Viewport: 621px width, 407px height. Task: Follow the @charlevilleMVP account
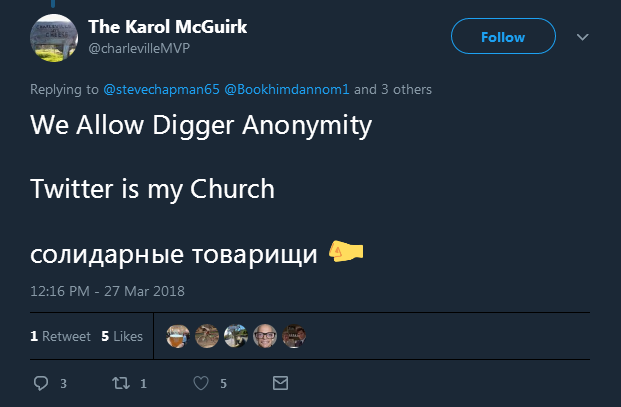click(502, 37)
